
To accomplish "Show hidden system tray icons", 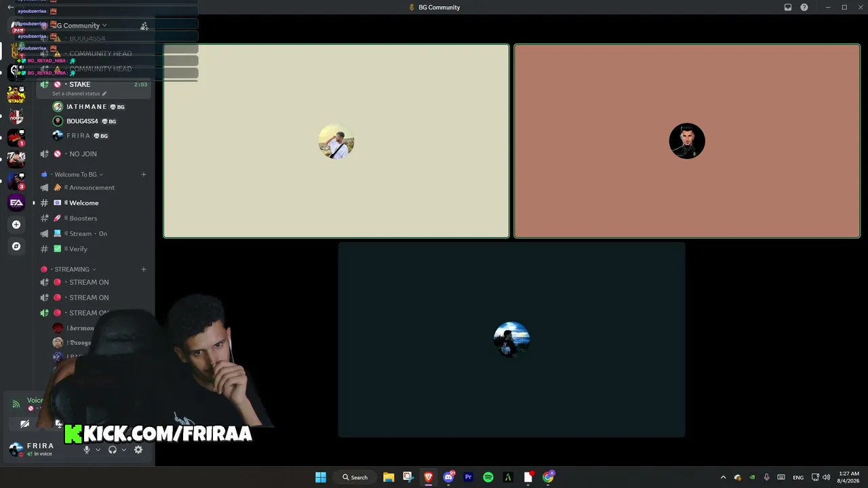I will click(723, 477).
